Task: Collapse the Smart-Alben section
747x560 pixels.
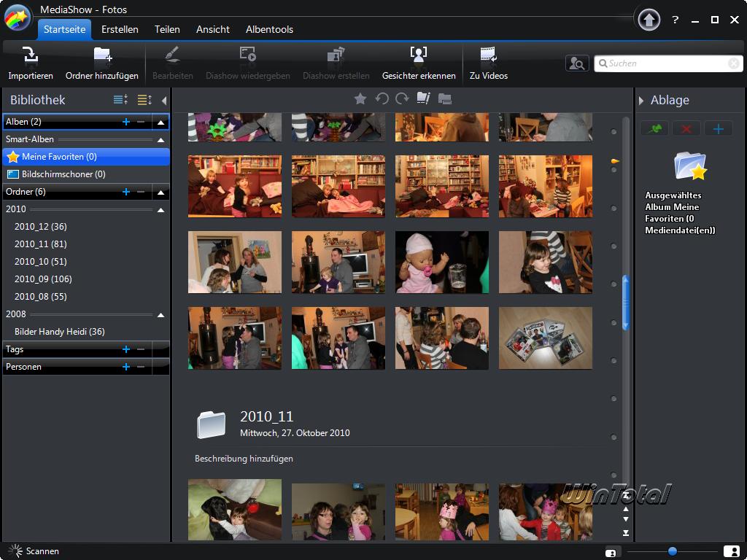Action: (x=160, y=139)
